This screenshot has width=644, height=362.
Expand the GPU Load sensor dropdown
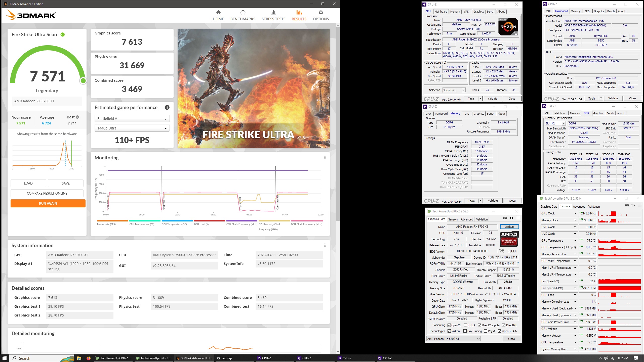[x=575, y=295]
